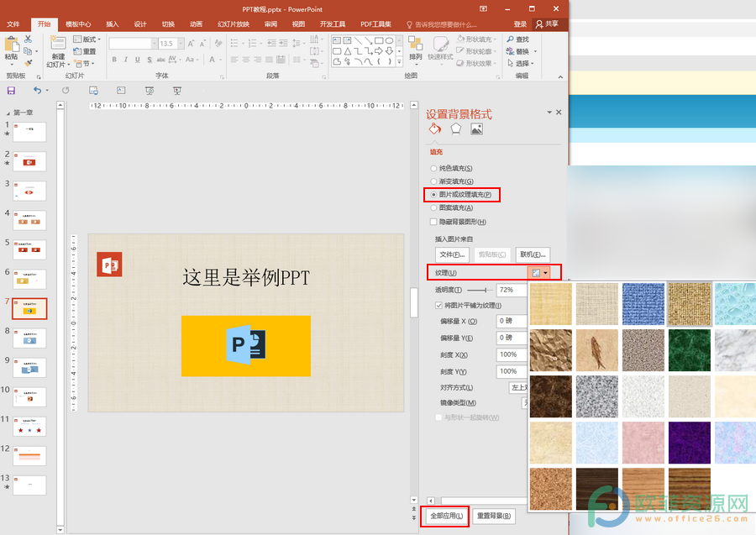Image resolution: width=756 pixels, height=535 pixels.
Task: Switch to the Animations tab
Action: [197, 24]
